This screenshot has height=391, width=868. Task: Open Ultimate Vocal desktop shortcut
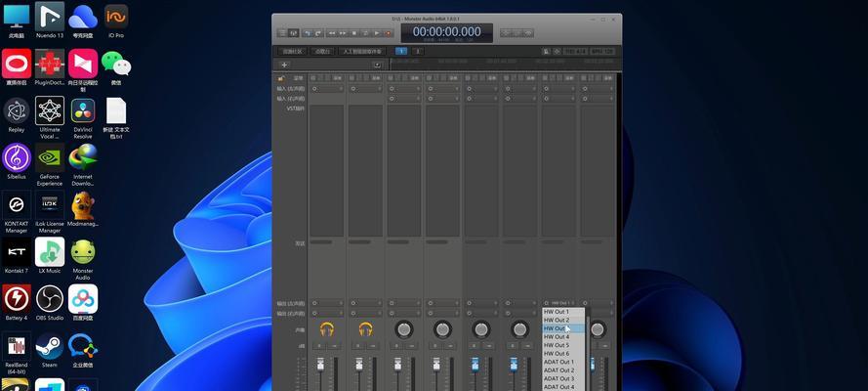pos(50,117)
